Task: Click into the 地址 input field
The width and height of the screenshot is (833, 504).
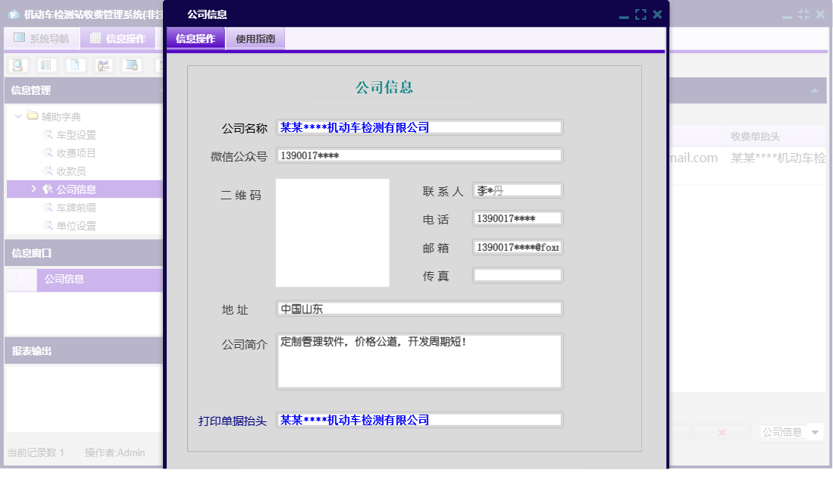Action: point(419,308)
